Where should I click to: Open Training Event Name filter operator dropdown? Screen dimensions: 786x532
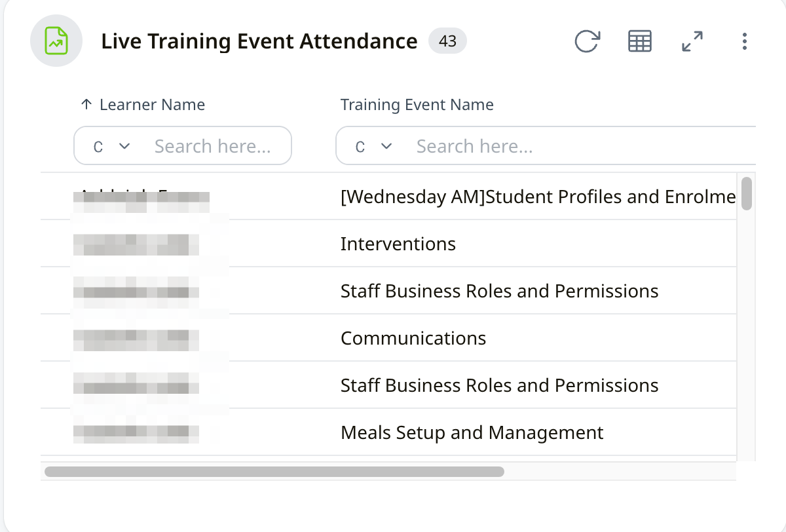pos(373,146)
